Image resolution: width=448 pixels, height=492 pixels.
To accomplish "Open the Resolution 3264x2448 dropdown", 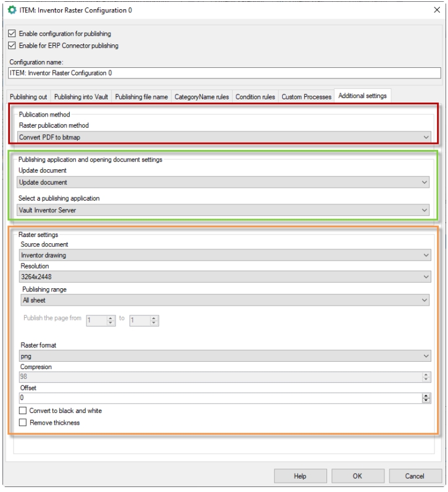I will tap(223, 277).
